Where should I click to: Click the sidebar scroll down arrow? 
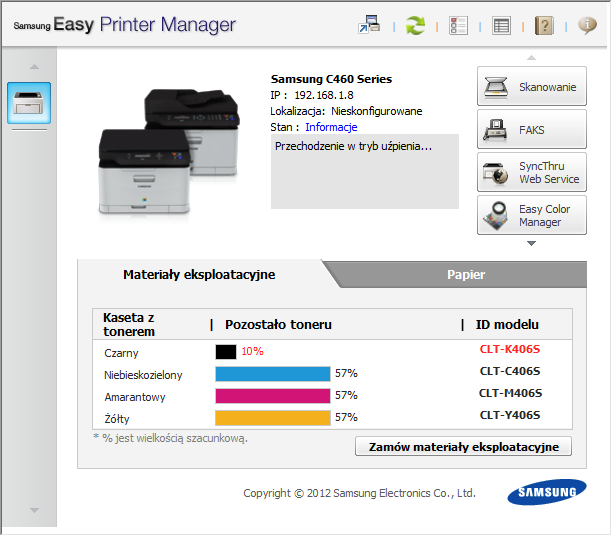click(x=34, y=510)
